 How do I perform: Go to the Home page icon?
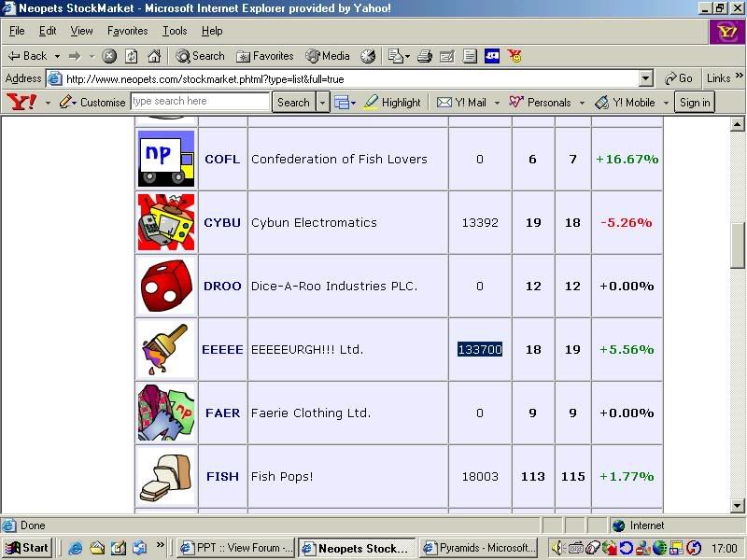154,56
